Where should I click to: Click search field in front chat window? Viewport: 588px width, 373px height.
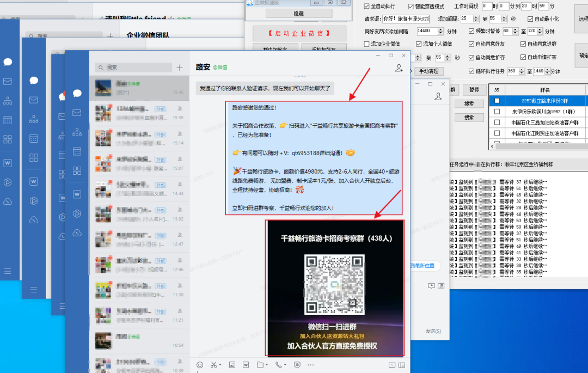(133, 68)
